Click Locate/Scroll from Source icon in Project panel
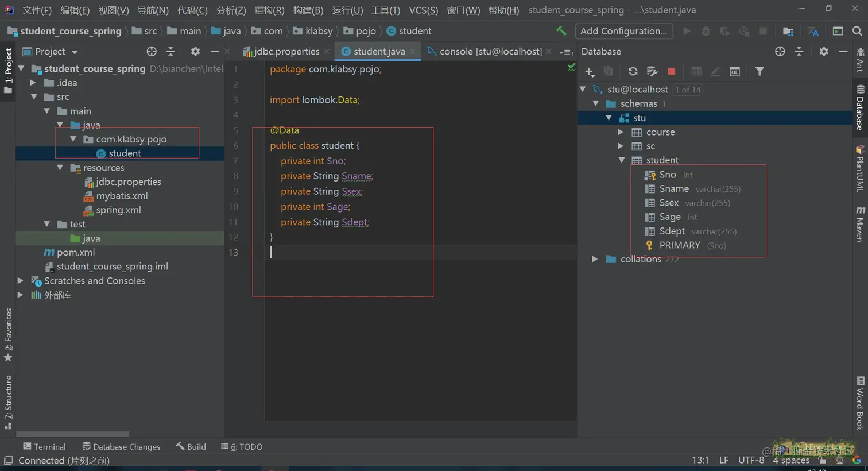This screenshot has width=868, height=471. tap(152, 51)
